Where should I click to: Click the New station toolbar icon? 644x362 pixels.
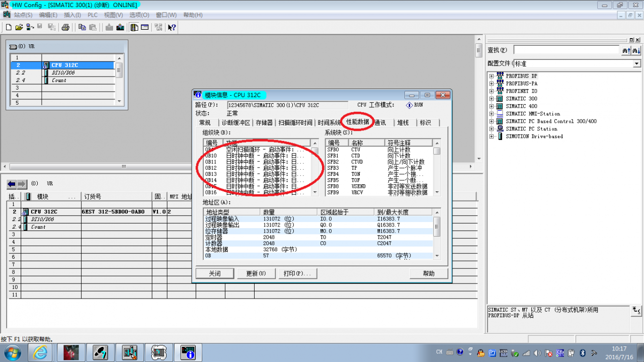(x=9, y=27)
